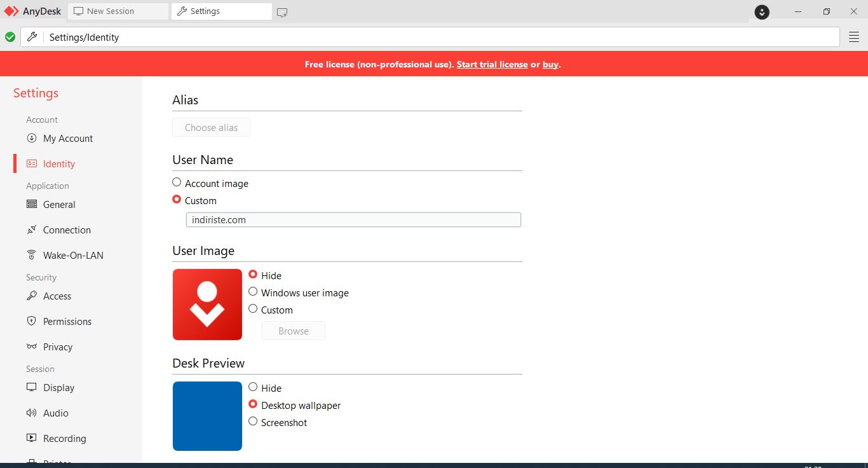The width and height of the screenshot is (868, 468).
Task: Select Custom user name option
Action: pyautogui.click(x=177, y=200)
